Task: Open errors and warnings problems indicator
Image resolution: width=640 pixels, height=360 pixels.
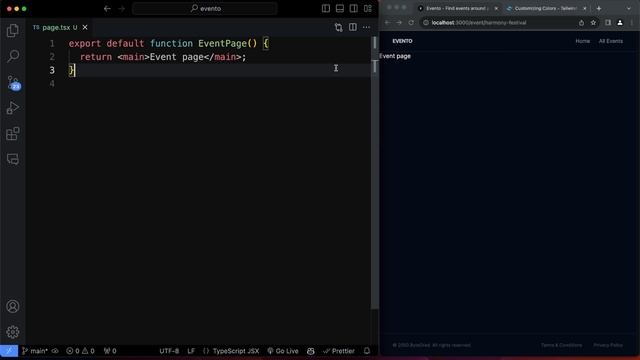Action: coord(80,351)
